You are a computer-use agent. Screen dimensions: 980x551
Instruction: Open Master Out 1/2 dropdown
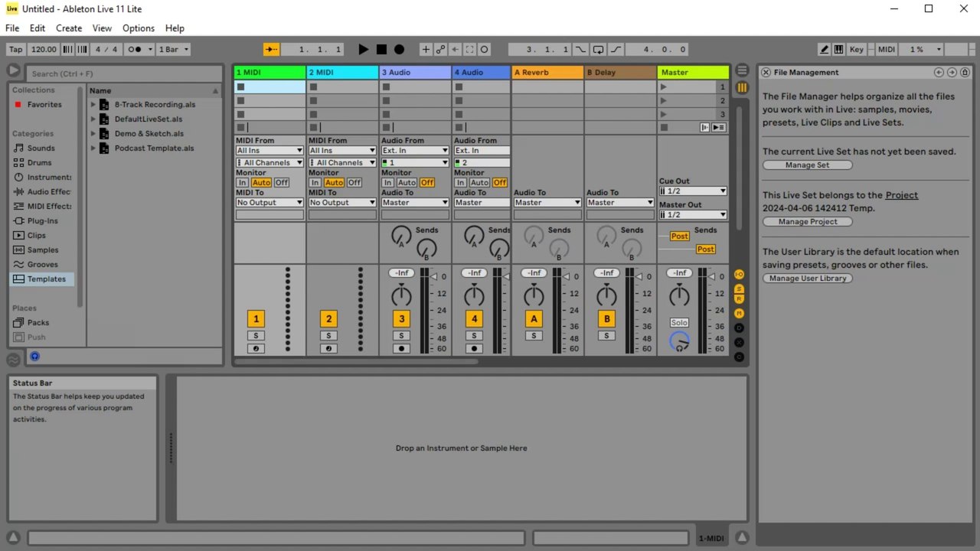click(693, 215)
